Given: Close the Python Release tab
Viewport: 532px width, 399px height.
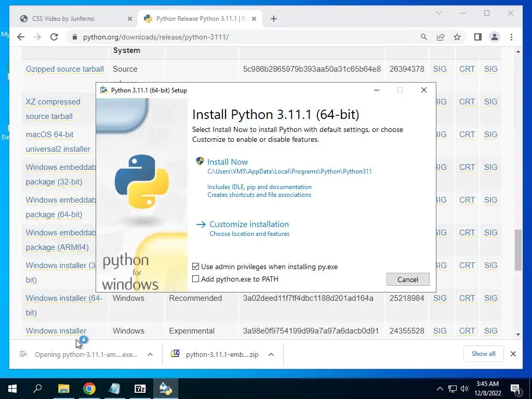Looking at the screenshot, I should coord(254,19).
